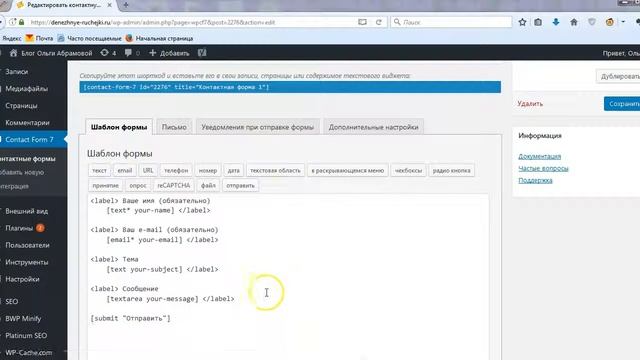Open Яндекс bookmark
The image size is (640, 360).
(x=12, y=38)
